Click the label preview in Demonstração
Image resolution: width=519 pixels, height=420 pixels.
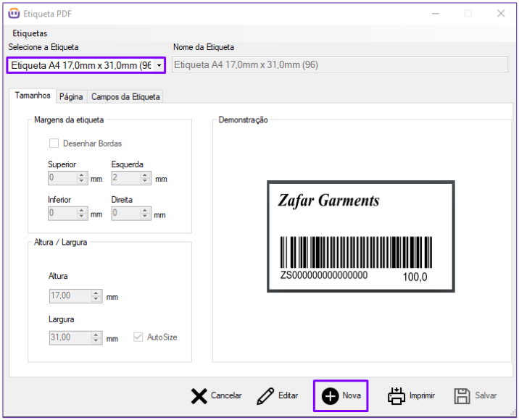pyautogui.click(x=361, y=236)
